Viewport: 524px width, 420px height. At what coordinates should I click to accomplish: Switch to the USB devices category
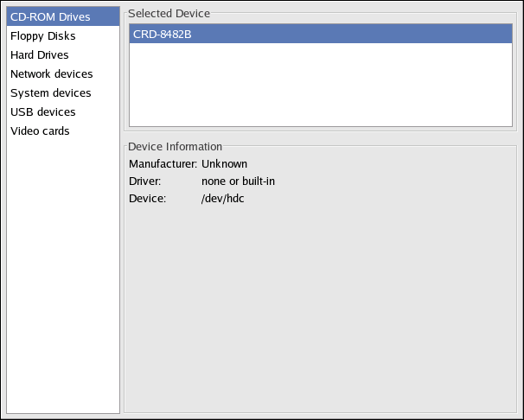42,112
